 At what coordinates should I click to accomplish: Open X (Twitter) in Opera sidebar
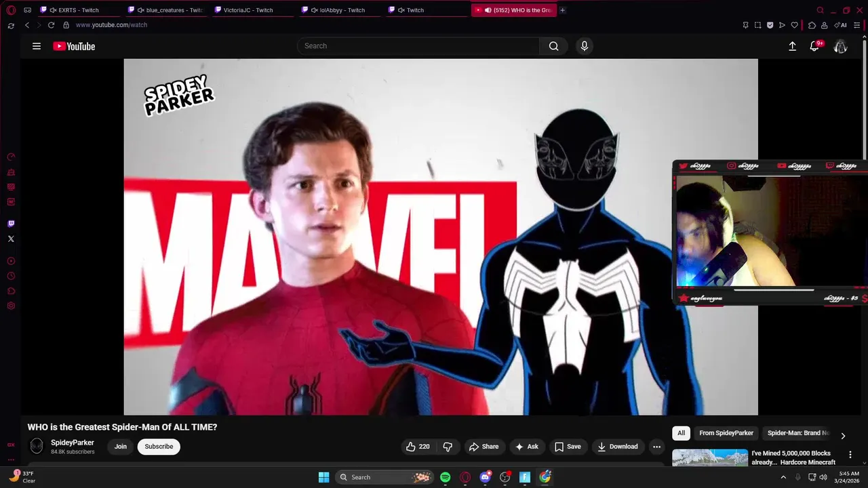click(x=11, y=239)
